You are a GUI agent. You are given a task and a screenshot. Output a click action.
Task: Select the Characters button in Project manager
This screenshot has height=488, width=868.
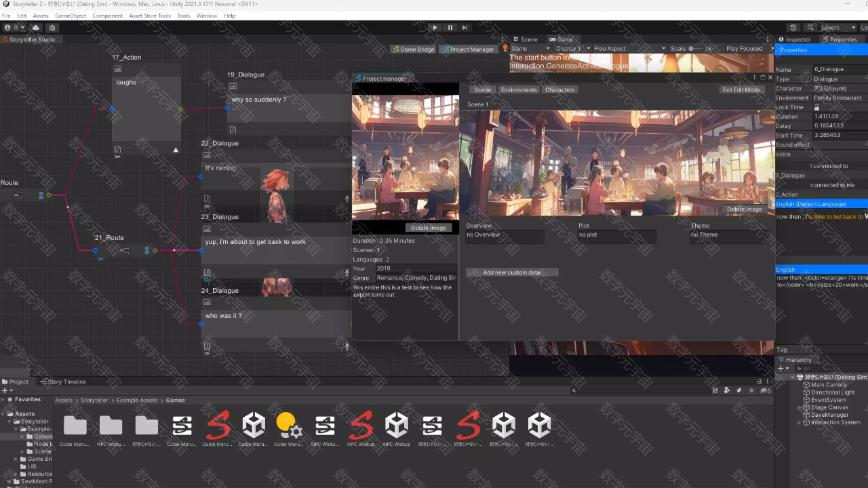(x=559, y=89)
